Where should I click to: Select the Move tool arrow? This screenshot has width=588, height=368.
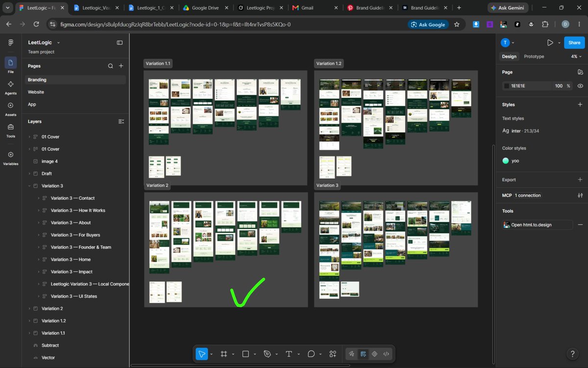201,354
